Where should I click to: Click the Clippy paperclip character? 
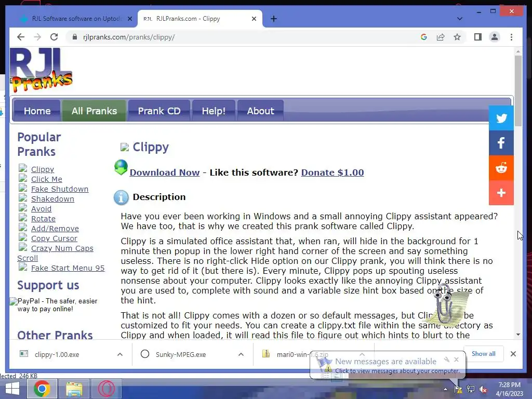[445, 305]
